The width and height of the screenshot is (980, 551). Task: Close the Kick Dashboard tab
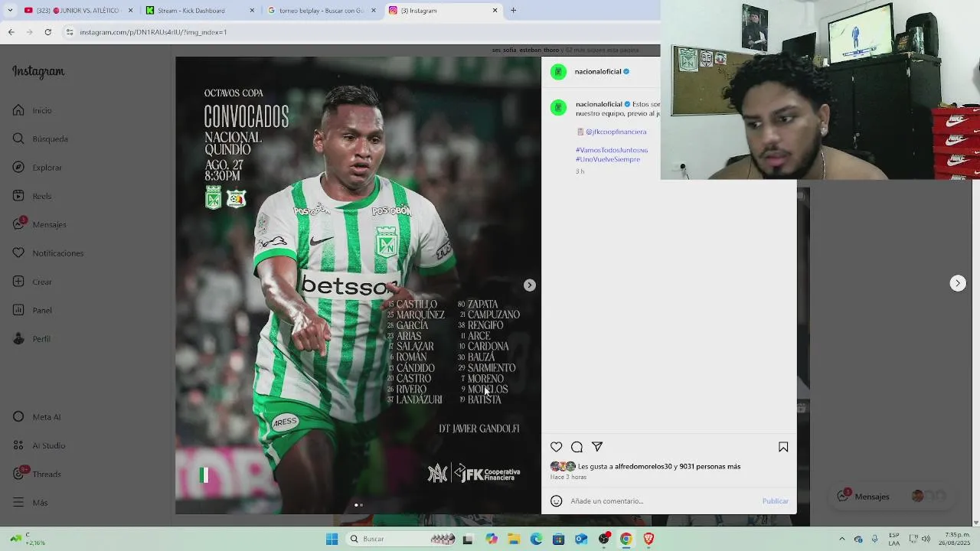coord(253,11)
